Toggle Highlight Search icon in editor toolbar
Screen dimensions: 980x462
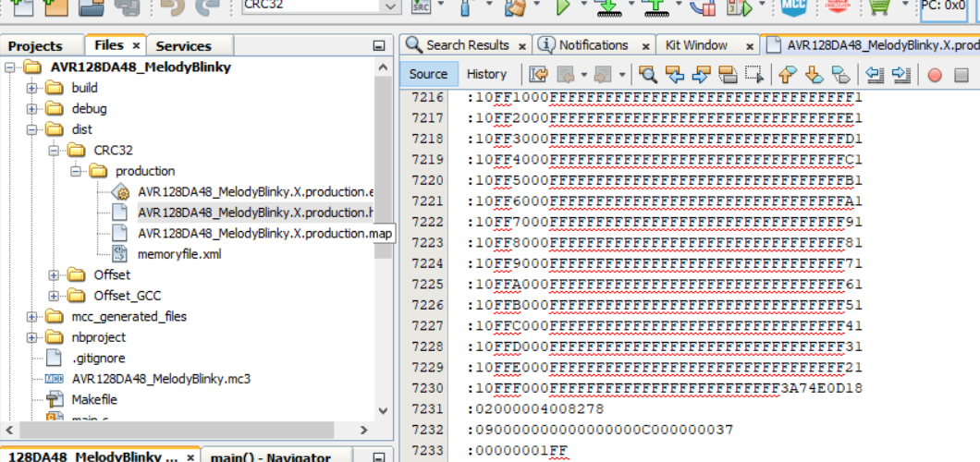click(728, 75)
